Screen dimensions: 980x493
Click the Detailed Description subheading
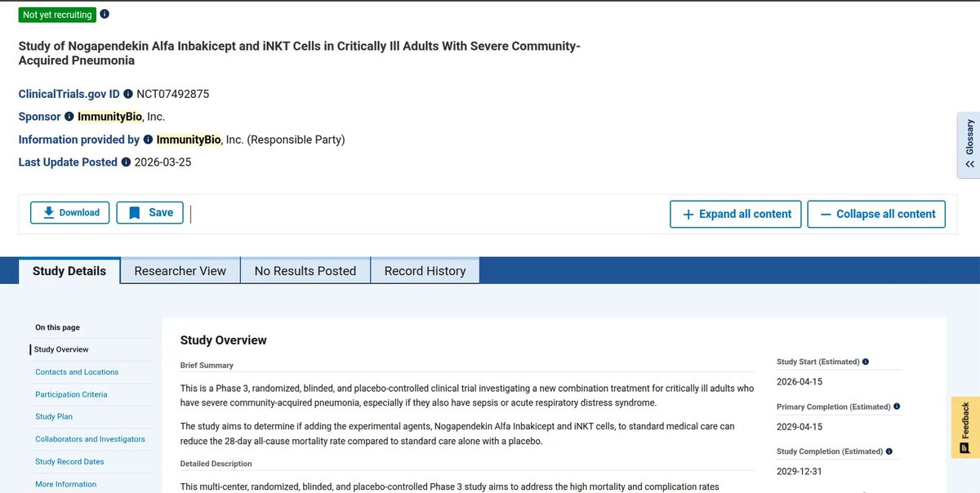click(x=216, y=464)
